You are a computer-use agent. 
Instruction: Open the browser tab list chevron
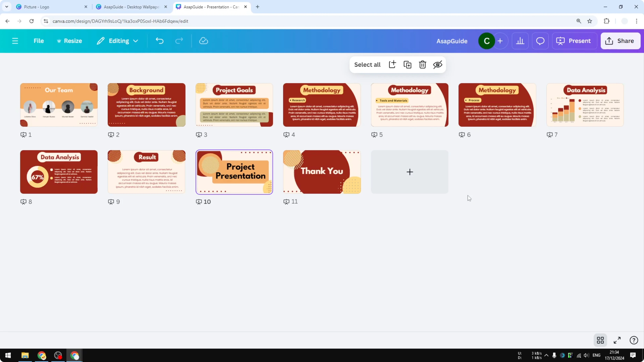point(7,7)
